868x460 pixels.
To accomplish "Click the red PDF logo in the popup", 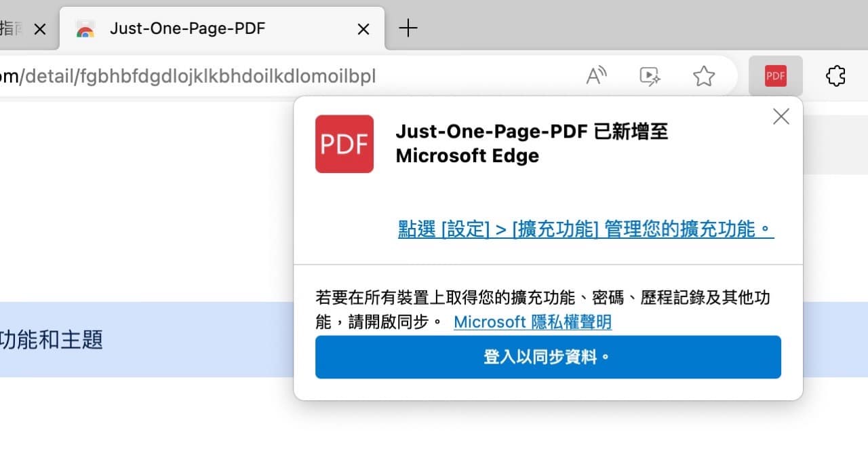I will coord(344,144).
